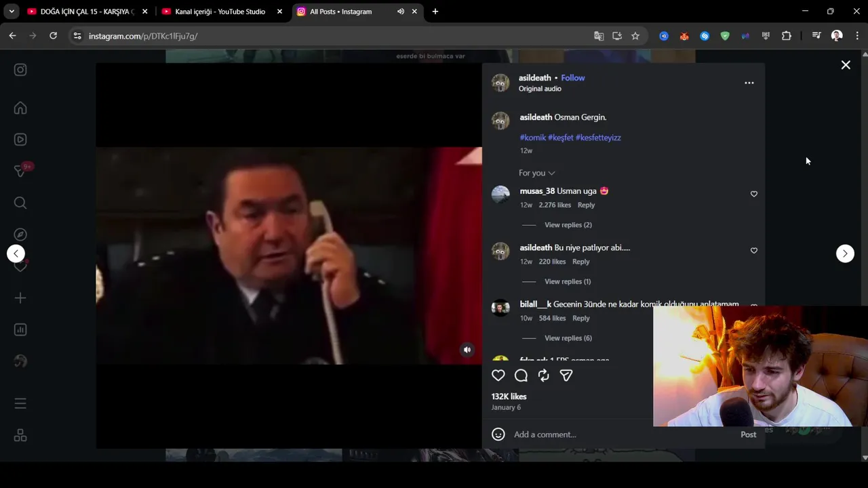Open profile avatar in sidebar
868x488 pixels.
tap(20, 361)
